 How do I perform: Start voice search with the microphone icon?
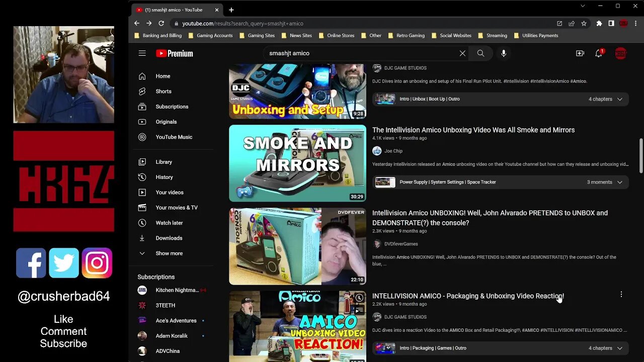(x=504, y=53)
